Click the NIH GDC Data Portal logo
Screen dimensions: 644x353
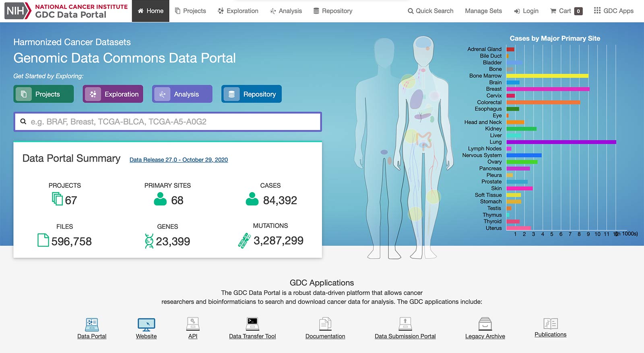66,11
